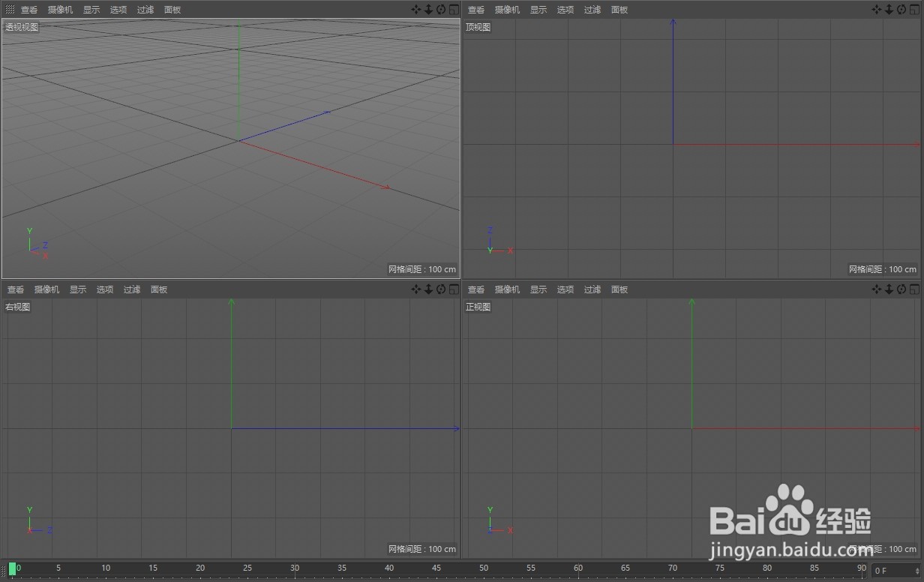This screenshot has width=924, height=582.
Task: Click the zoom camera icon in front view (正视图)
Action: (889, 289)
